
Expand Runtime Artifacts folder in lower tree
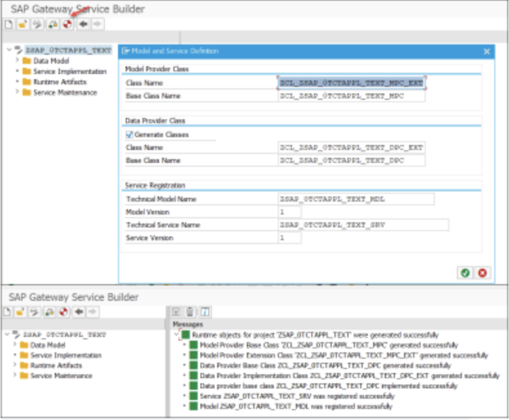pyautogui.click(x=15, y=365)
